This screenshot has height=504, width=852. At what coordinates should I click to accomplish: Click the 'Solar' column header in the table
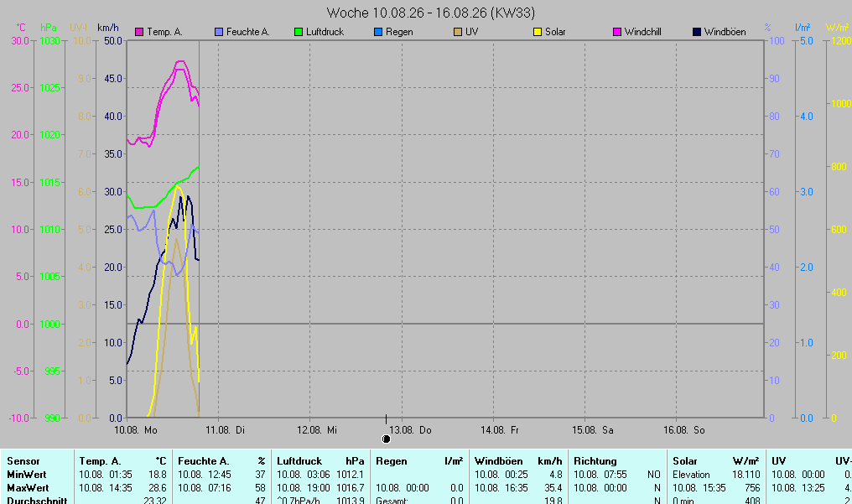684,461
